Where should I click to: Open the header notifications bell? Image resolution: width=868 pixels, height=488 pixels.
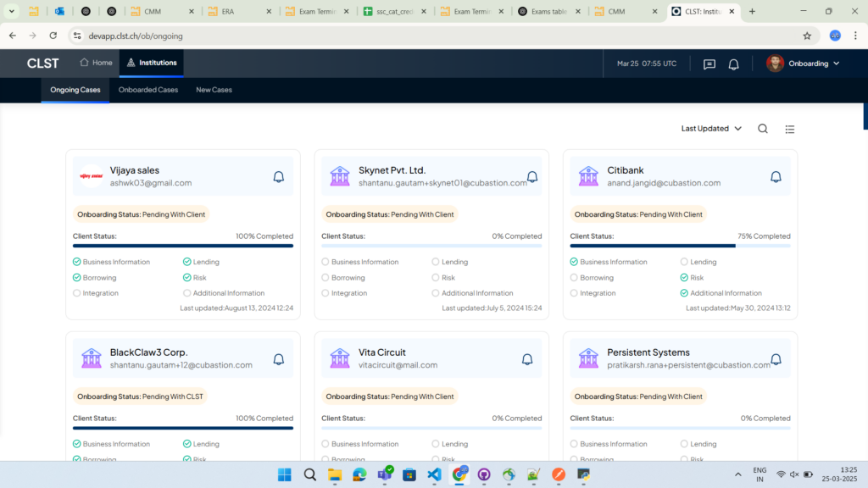tap(733, 64)
